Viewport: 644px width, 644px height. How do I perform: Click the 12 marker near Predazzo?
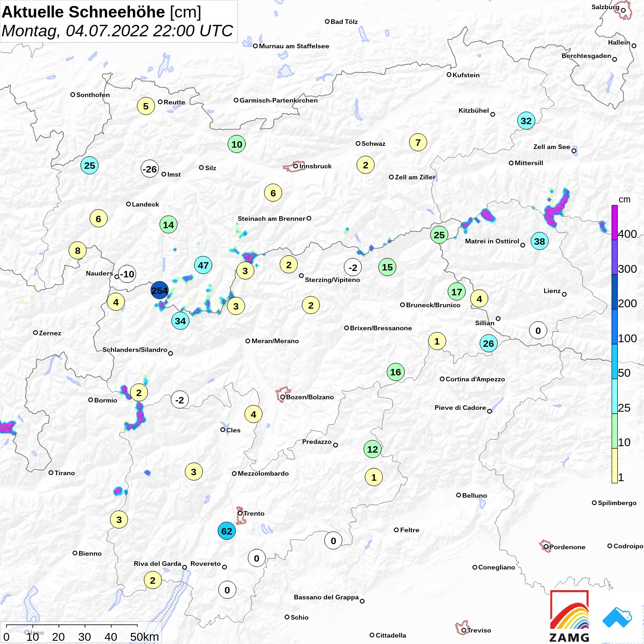(373, 449)
